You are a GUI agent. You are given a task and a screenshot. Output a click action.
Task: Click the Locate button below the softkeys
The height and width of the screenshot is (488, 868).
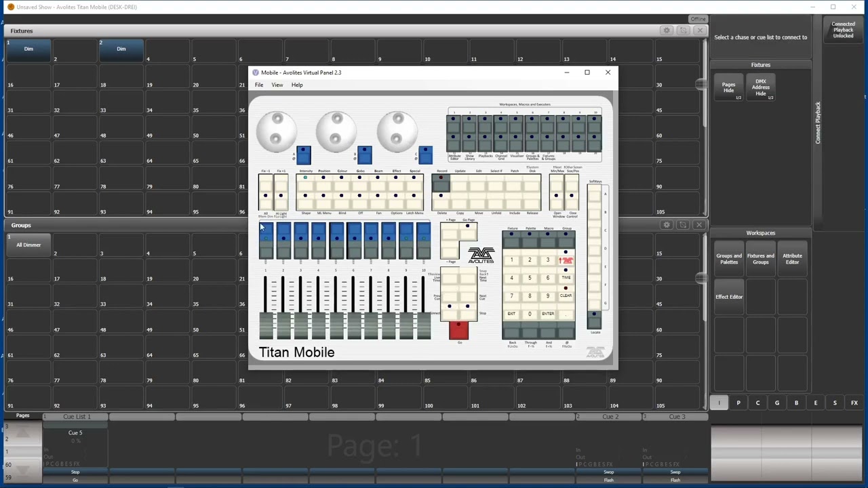pos(594,320)
